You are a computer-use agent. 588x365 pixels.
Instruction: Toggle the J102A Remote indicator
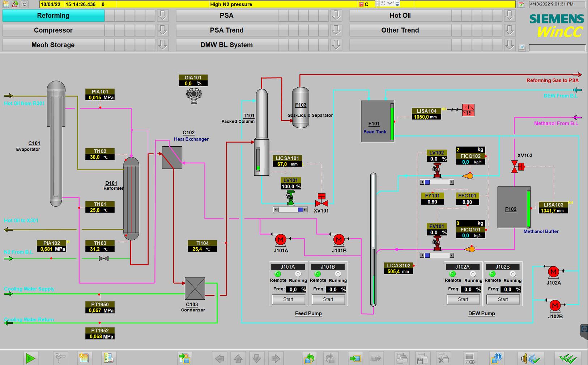(x=452, y=274)
